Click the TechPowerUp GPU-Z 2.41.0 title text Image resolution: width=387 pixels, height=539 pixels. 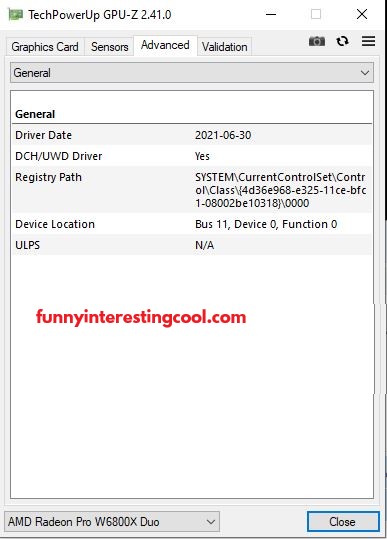100,15
